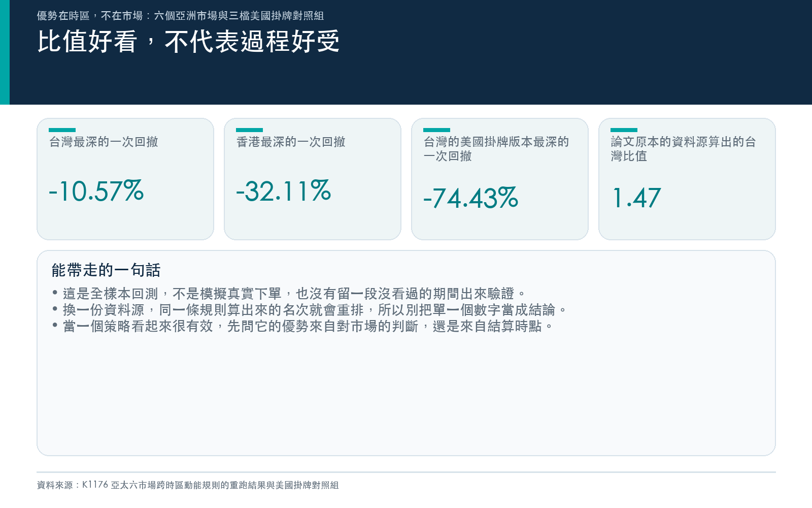Click the label 台灣最深的一次回撤

(x=104, y=142)
